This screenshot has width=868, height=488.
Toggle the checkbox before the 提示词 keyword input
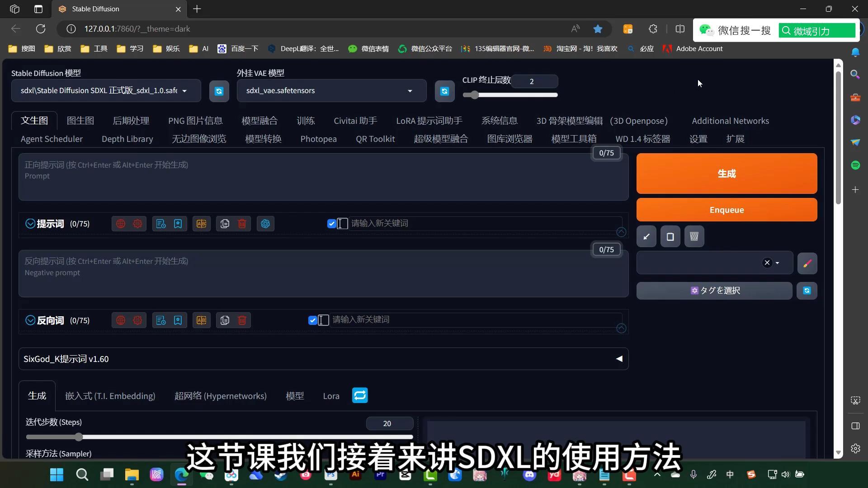331,224
